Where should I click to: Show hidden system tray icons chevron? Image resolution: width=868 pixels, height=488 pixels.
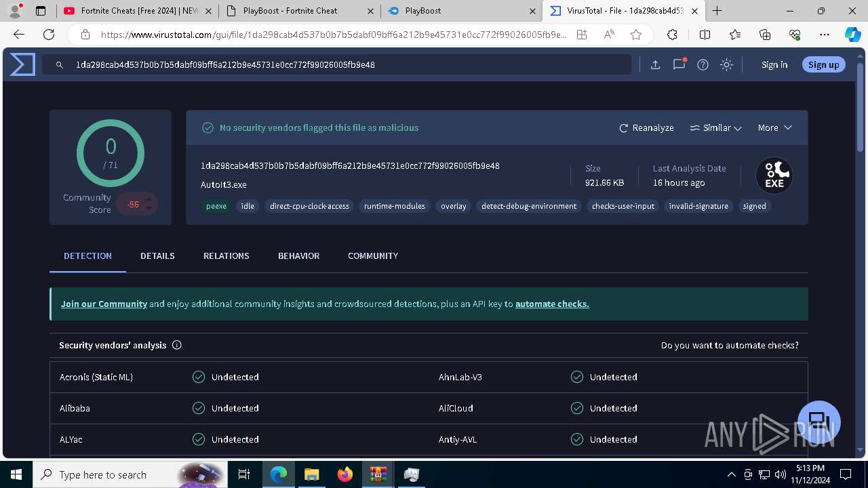[731, 474]
